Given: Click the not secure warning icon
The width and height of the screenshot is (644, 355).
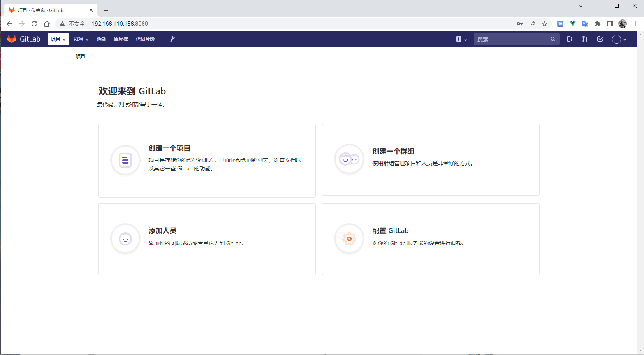Looking at the screenshot, I should tap(62, 24).
